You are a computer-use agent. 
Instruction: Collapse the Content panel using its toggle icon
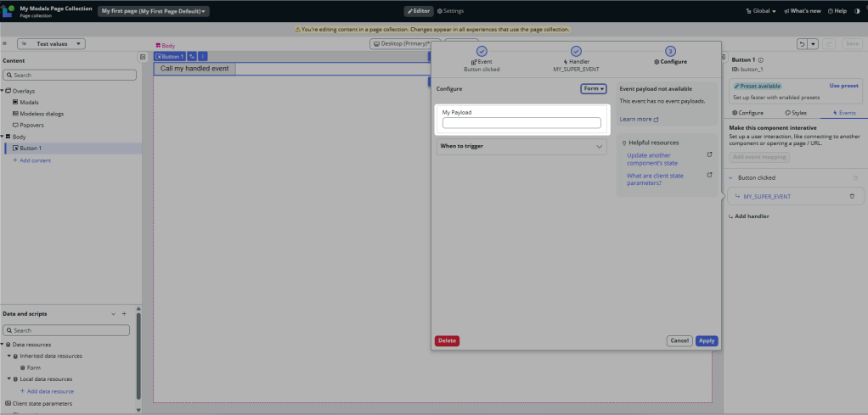coord(143,58)
